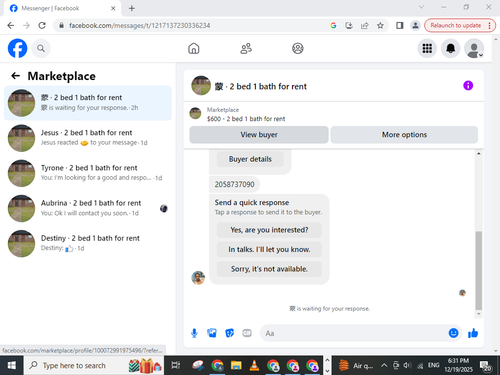Click the browser Forward button
This screenshot has width=500, height=375.
(26, 26)
